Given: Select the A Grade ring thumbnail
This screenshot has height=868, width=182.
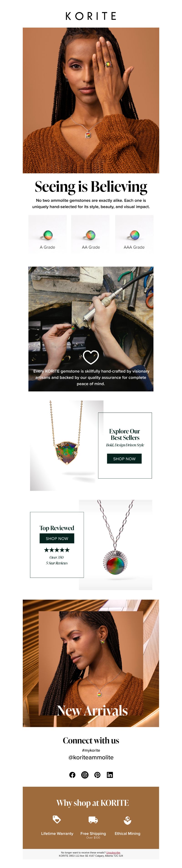Looking at the screenshot, I should (x=48, y=234).
